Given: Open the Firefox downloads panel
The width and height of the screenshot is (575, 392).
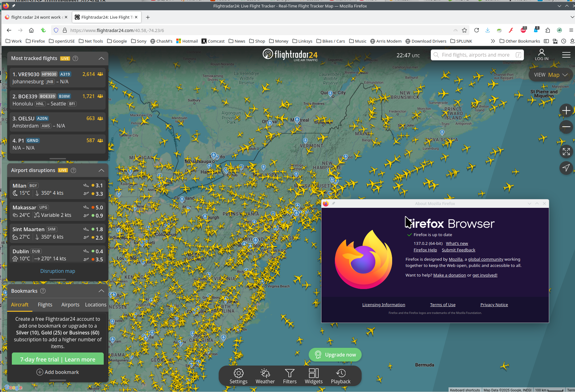Looking at the screenshot, I should (x=487, y=30).
